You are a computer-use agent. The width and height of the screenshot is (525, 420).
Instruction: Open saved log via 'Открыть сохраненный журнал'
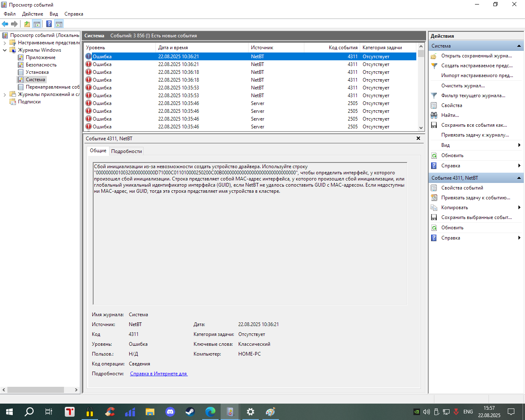click(x=476, y=56)
